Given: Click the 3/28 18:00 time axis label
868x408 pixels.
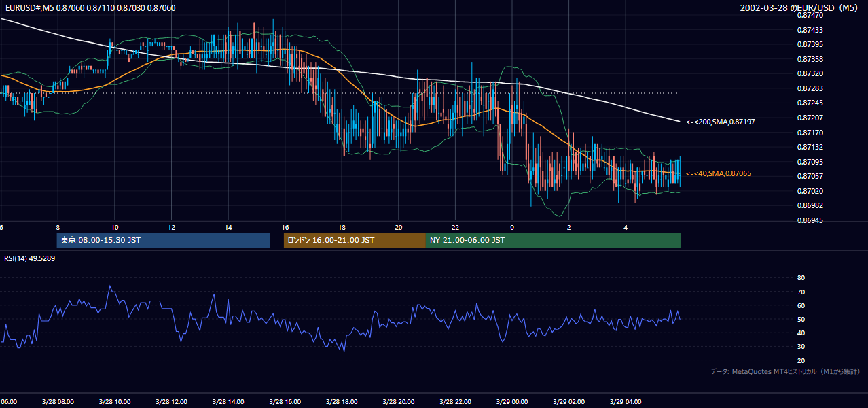Looking at the screenshot, I should (x=342, y=402).
